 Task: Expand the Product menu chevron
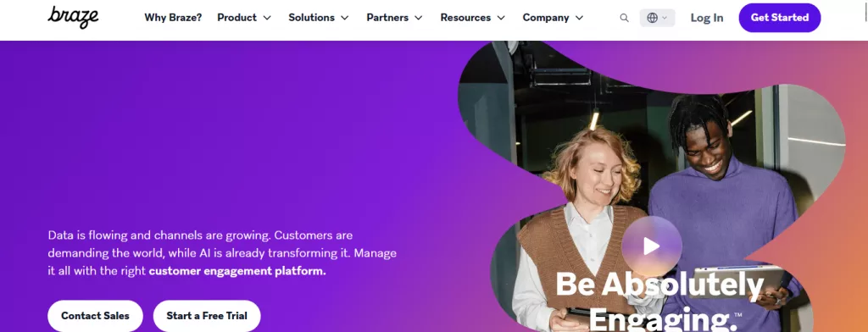tap(267, 18)
